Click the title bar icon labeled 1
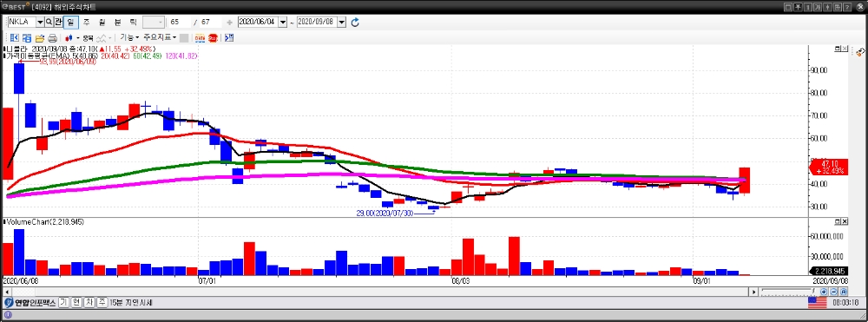868x322 pixels. pyautogui.click(x=807, y=7)
